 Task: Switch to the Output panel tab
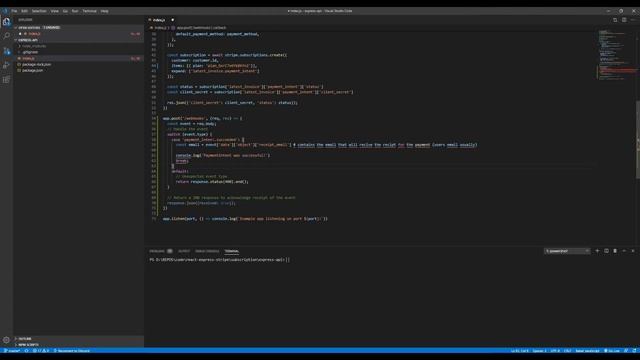pos(184,251)
